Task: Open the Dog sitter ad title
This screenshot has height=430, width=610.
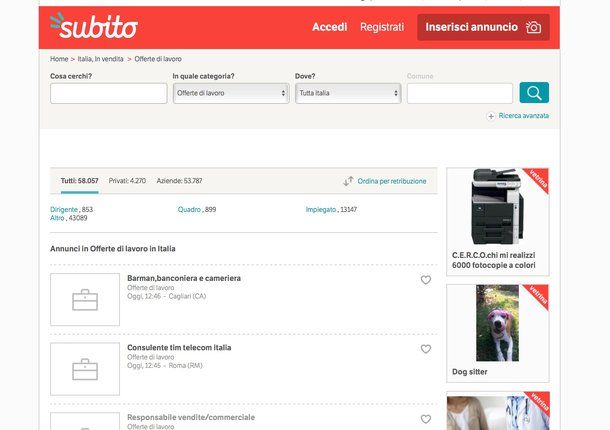Action: [470, 372]
